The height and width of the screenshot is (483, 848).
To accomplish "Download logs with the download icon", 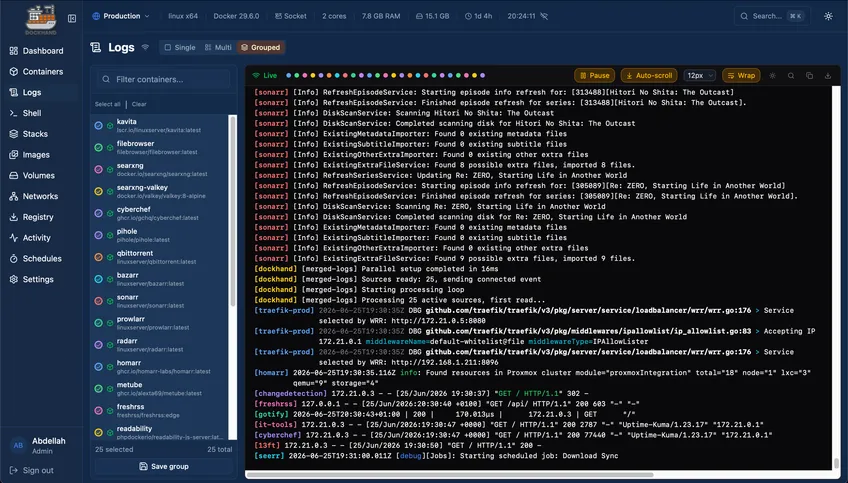I will (x=827, y=76).
